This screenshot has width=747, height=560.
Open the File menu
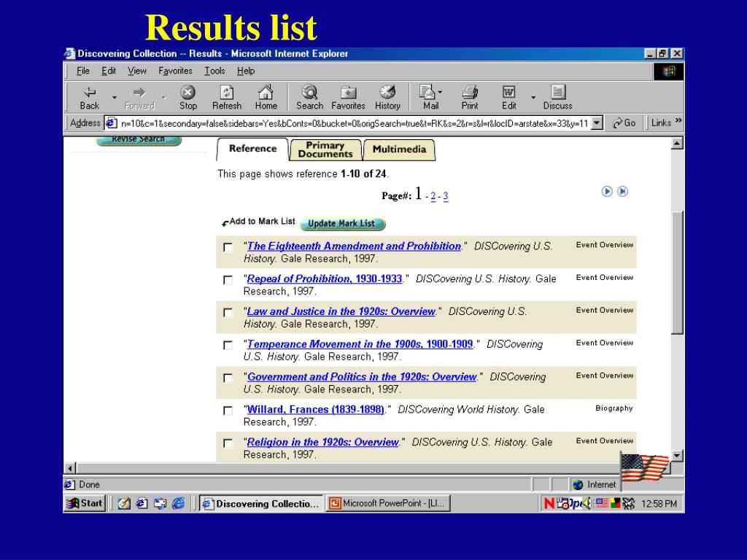coord(83,71)
